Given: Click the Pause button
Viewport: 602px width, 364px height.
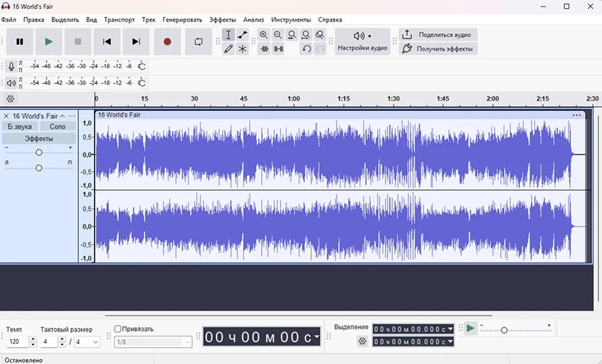Looking at the screenshot, I should pos(20,41).
